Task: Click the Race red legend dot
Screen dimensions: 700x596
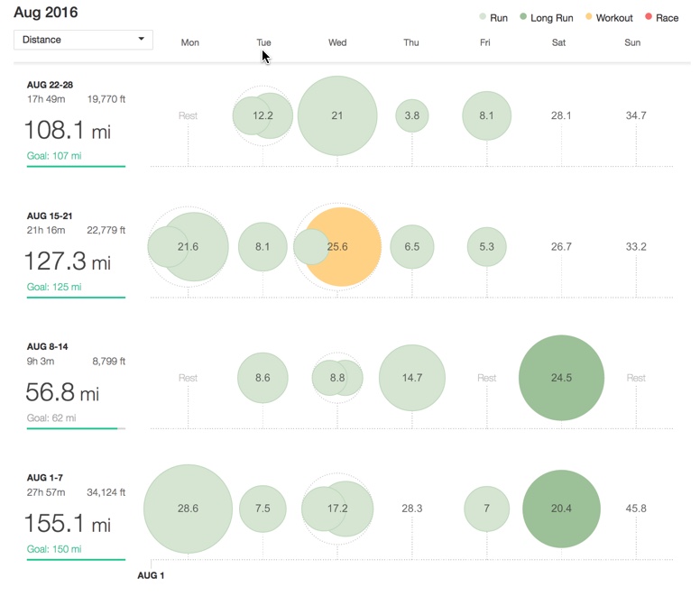Action: [x=647, y=18]
